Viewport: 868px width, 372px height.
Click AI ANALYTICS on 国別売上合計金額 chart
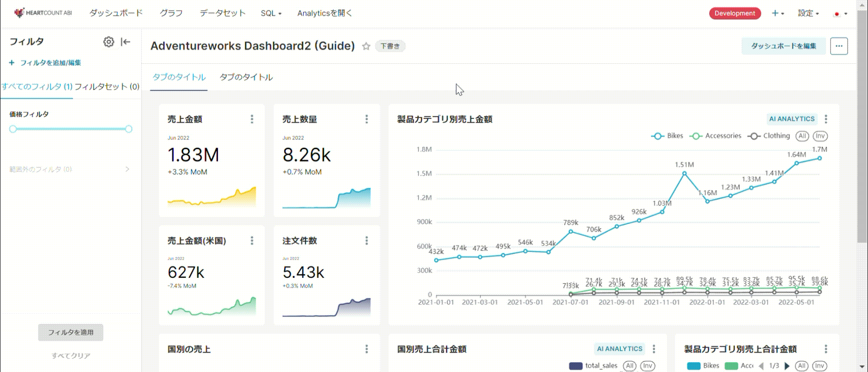pyautogui.click(x=620, y=349)
